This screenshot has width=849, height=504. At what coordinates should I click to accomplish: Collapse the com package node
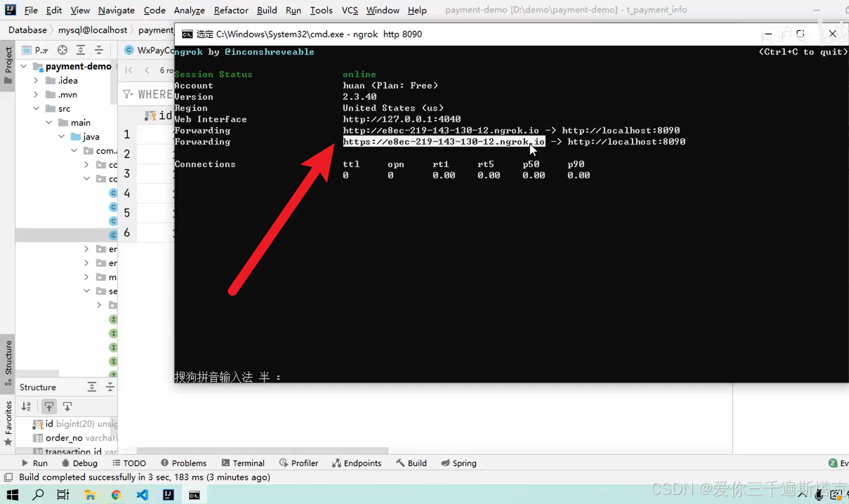pyautogui.click(x=74, y=151)
